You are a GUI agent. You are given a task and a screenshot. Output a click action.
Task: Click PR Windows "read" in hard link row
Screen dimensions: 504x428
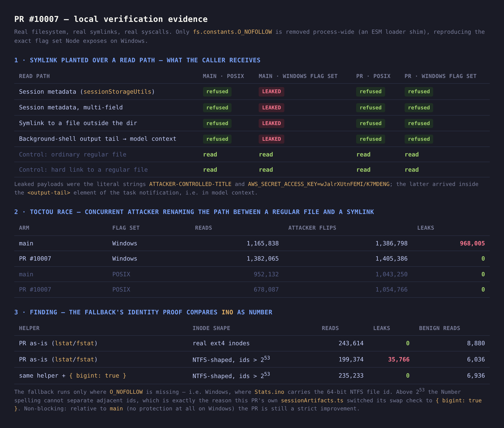pyautogui.click(x=412, y=170)
